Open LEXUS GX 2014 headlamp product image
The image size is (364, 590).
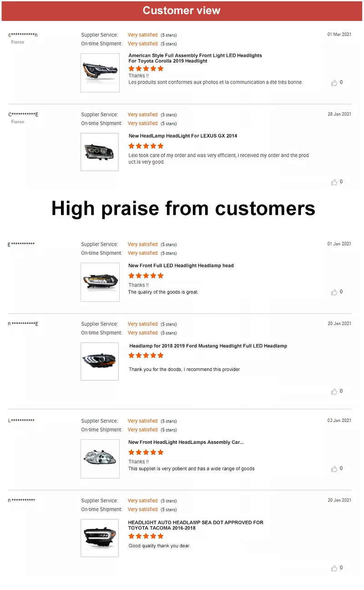[100, 152]
